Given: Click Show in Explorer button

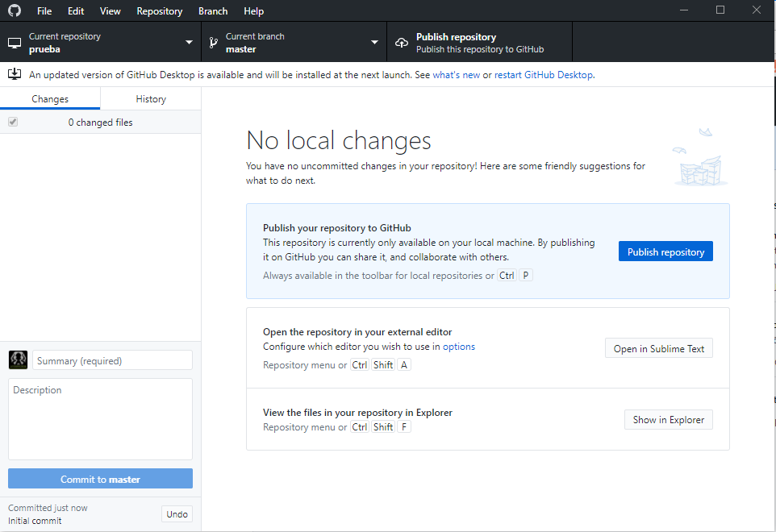Looking at the screenshot, I should [668, 419].
